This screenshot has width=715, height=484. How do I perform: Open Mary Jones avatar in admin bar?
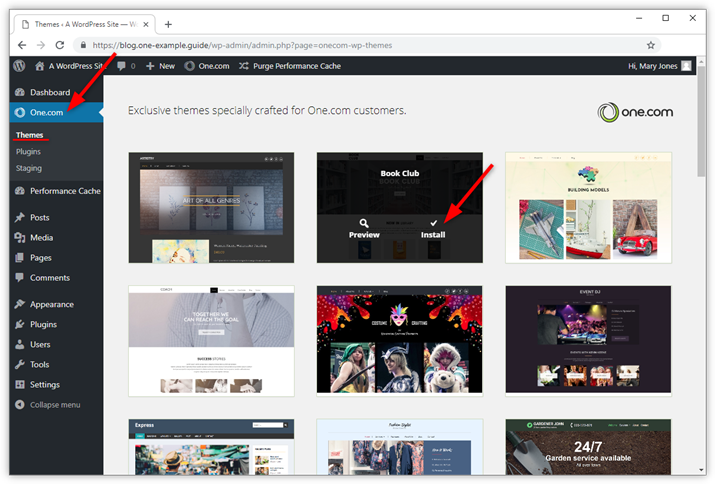[x=686, y=66]
